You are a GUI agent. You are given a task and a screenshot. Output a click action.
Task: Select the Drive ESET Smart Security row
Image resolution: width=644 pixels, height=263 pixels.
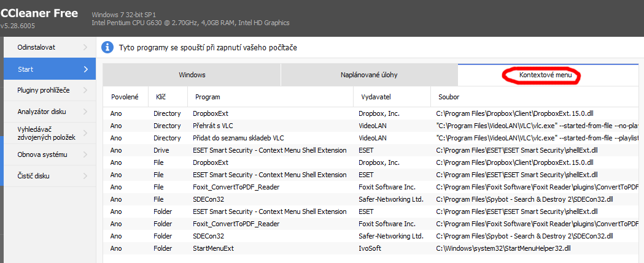[269, 150]
